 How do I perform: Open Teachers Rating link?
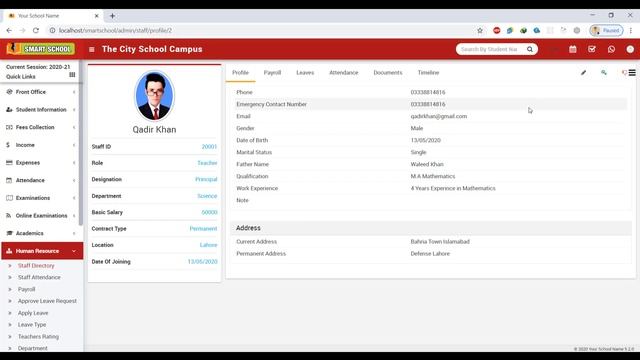click(38, 337)
